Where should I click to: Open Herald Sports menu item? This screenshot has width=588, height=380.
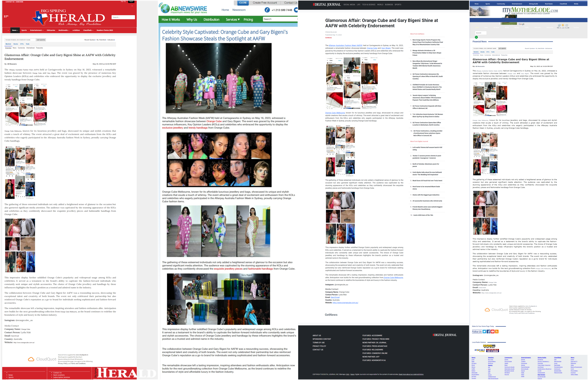pyautogui.click(x=24, y=30)
